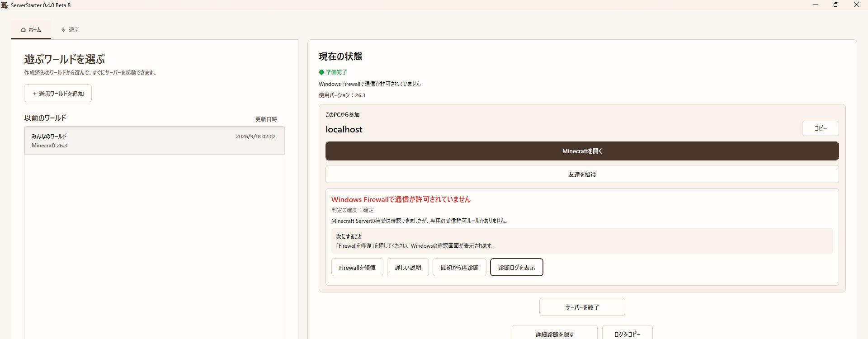Open 詳しい説明 for firewall issue
868x339 pixels.
click(x=408, y=268)
